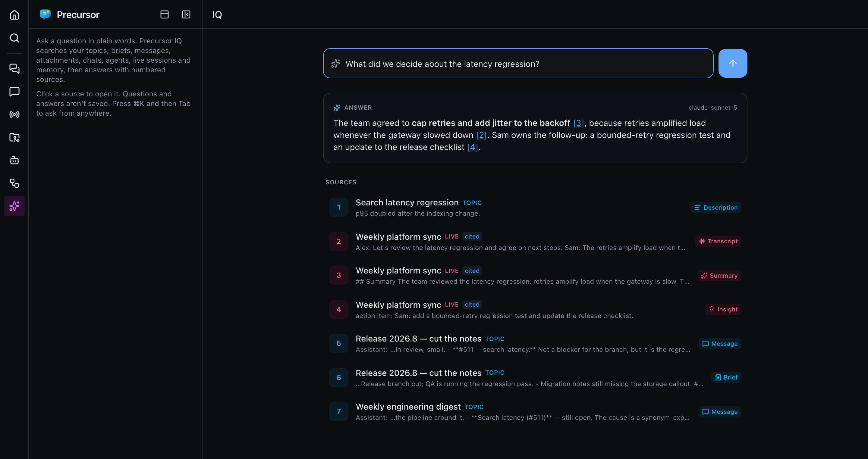Open the workflows connected-nodes icon
868x459 pixels.
pyautogui.click(x=14, y=183)
